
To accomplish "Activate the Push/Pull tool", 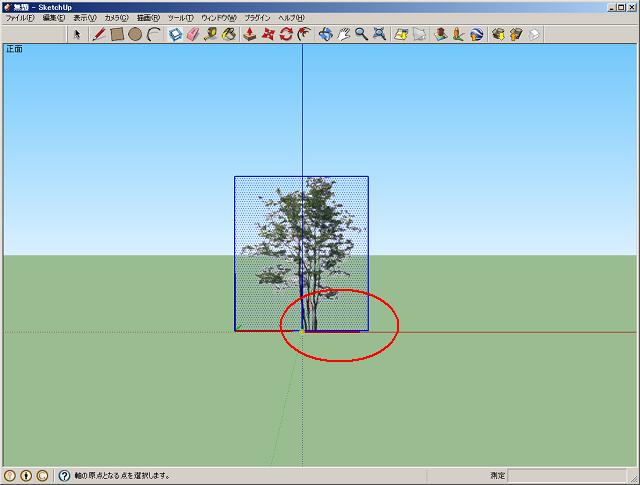I will coord(250,34).
